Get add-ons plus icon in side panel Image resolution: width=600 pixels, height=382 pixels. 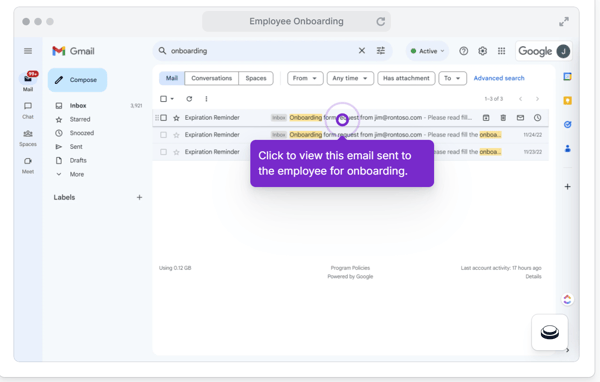tap(567, 187)
